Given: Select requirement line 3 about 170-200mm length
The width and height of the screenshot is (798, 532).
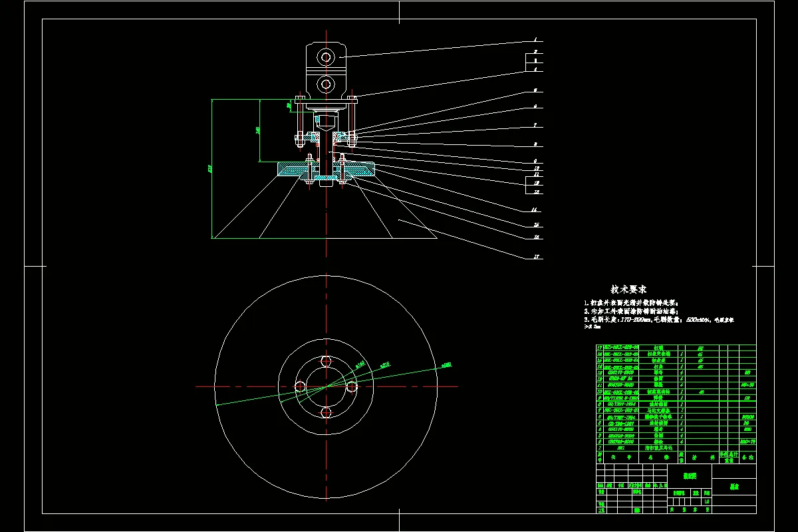Looking at the screenshot, I should tap(658, 320).
